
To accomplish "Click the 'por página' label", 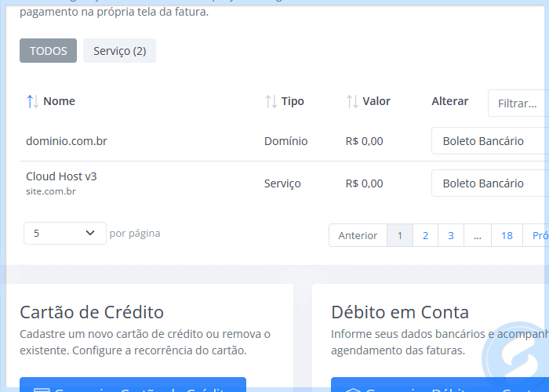I will point(135,234).
